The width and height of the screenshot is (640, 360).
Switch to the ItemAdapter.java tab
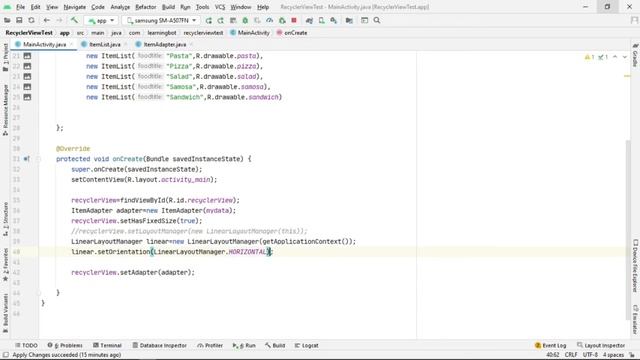tap(164, 44)
